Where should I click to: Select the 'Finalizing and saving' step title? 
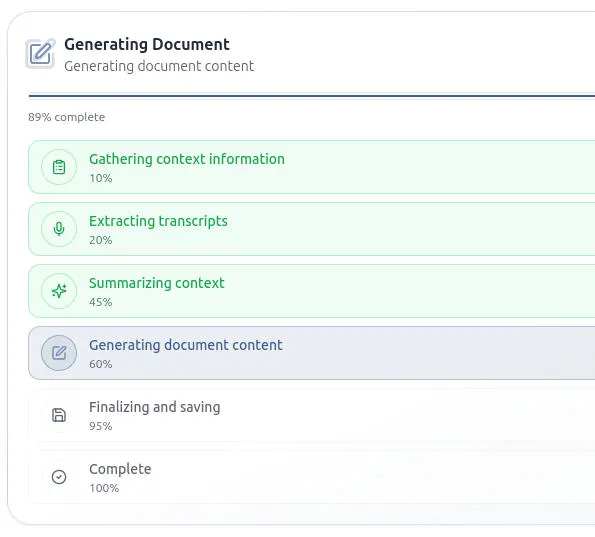pos(154,407)
